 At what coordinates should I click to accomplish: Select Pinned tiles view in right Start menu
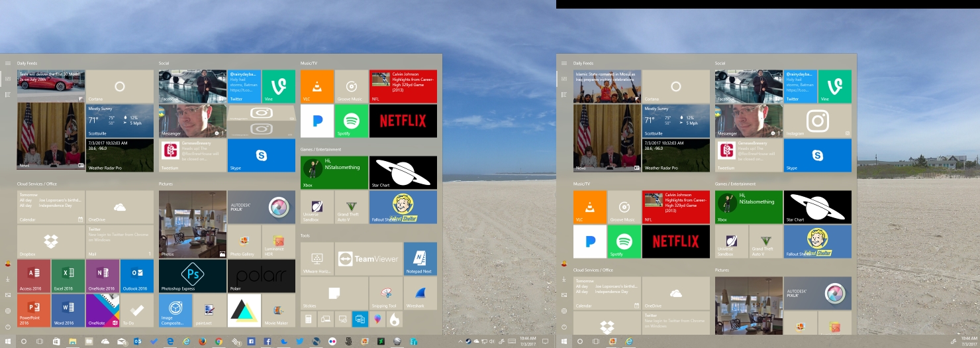click(x=564, y=79)
